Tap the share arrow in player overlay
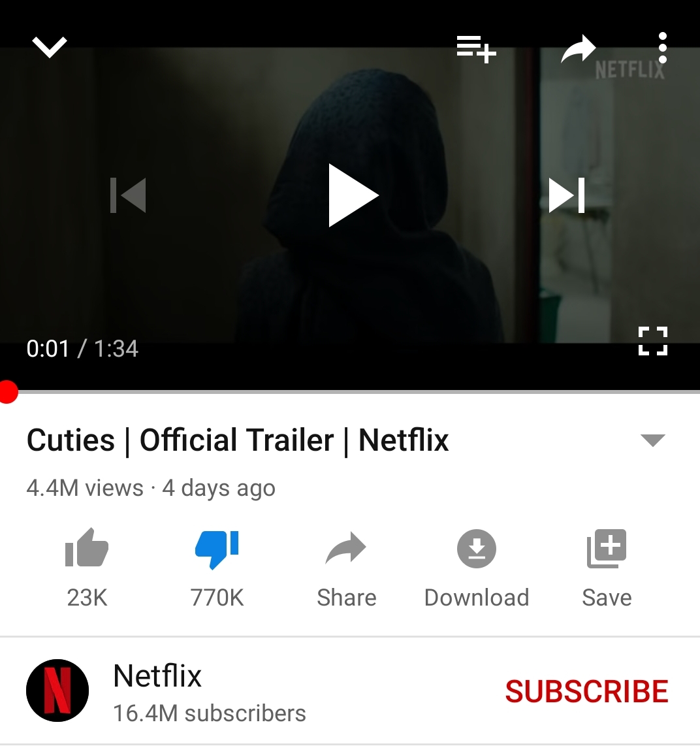700x748 pixels. [x=578, y=48]
